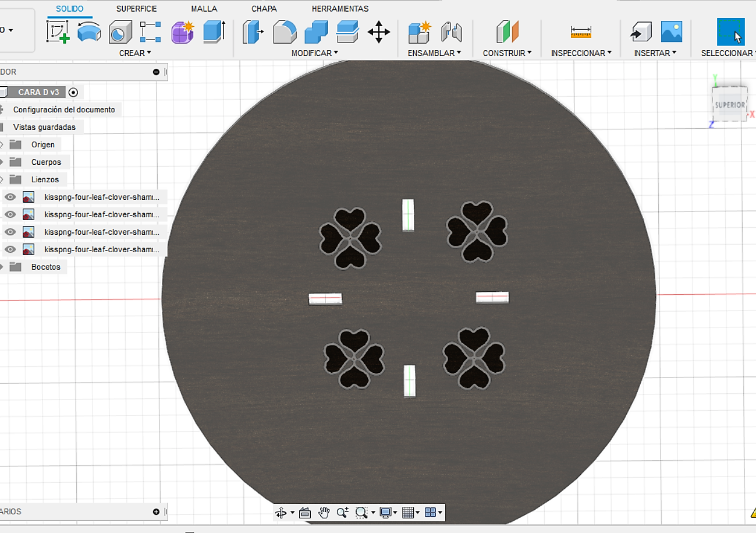The height and width of the screenshot is (533, 756).
Task: Click the Look At icon
Action: click(x=305, y=513)
